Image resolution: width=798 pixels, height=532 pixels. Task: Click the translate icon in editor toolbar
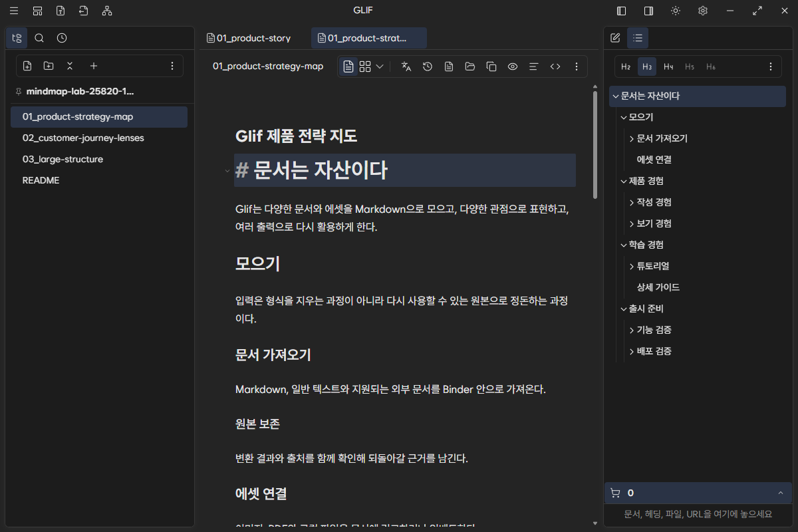(x=406, y=66)
